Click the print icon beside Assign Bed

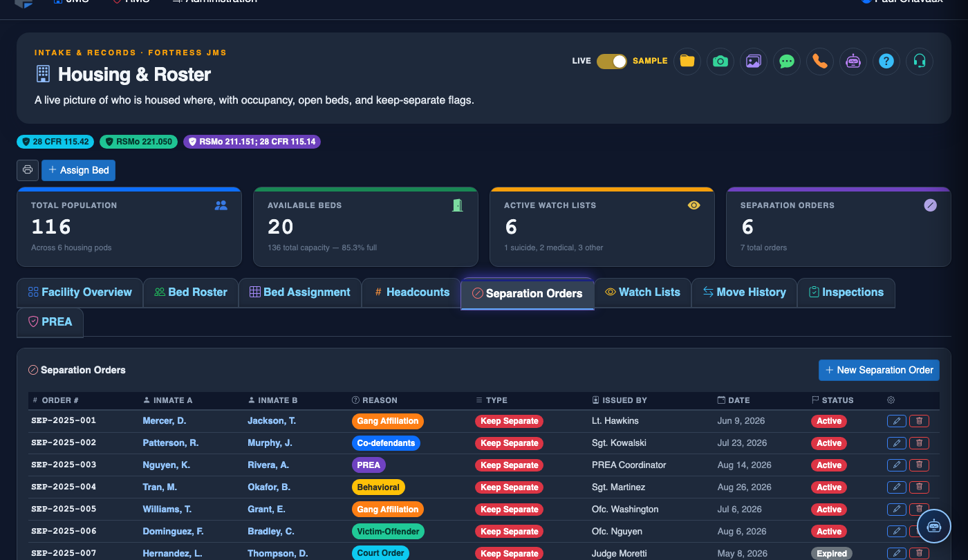(x=28, y=170)
